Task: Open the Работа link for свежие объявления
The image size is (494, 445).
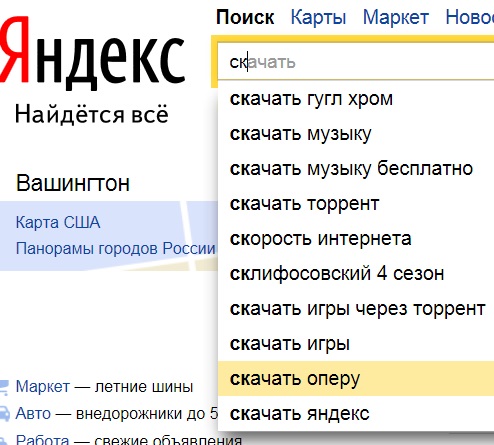Action: click(x=42, y=439)
